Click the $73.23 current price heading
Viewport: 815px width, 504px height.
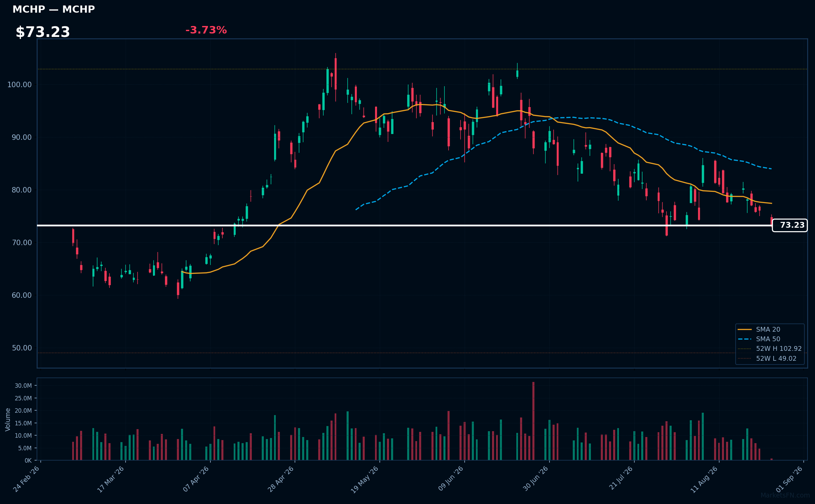(x=43, y=32)
